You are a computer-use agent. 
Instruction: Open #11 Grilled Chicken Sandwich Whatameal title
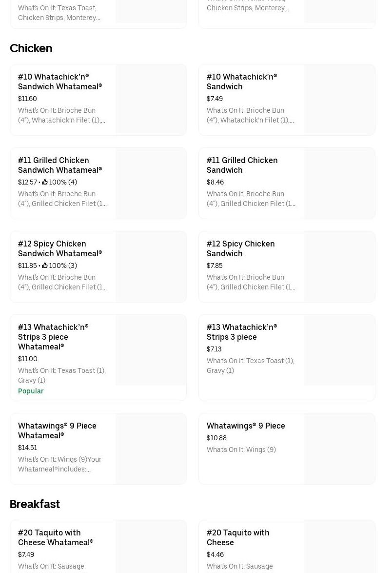tap(60, 165)
